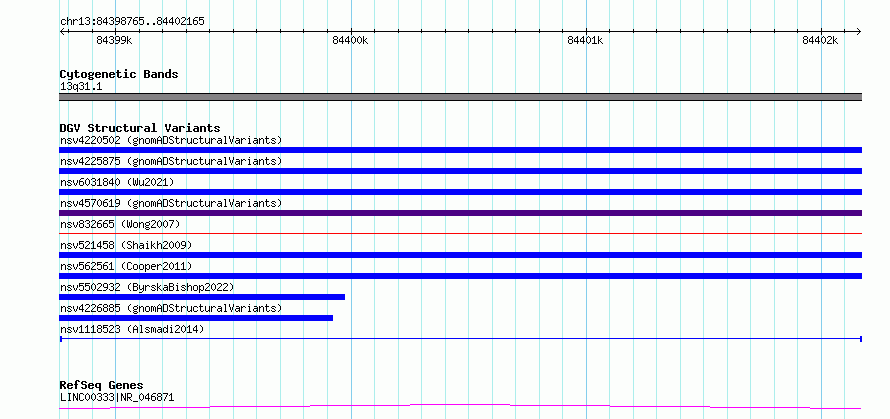The height and width of the screenshot is (419, 890).
Task: Click the blue bar under nsv521458
Action: click(x=460, y=255)
